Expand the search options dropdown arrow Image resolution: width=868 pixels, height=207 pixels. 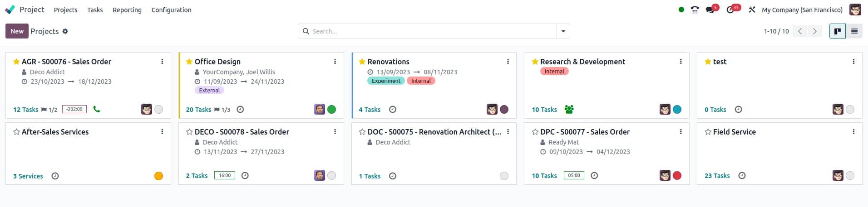coord(563,31)
